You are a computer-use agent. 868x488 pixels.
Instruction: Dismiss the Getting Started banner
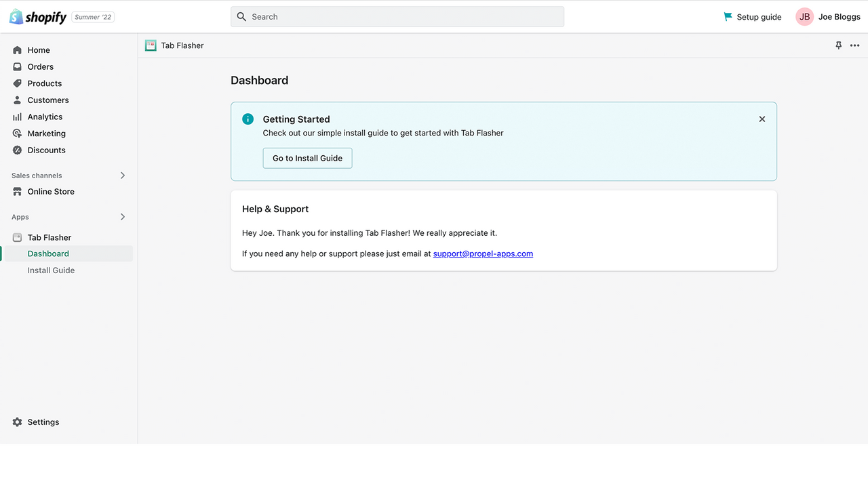coord(762,119)
